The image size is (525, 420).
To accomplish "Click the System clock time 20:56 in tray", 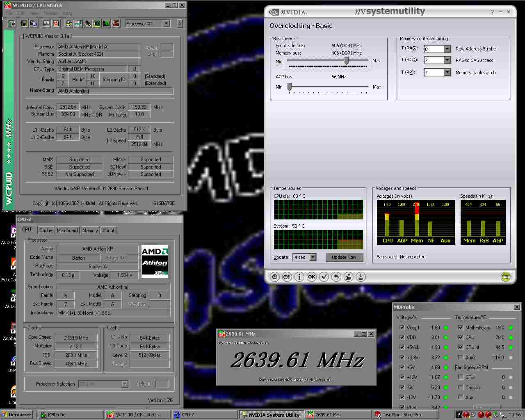I will tap(514, 415).
